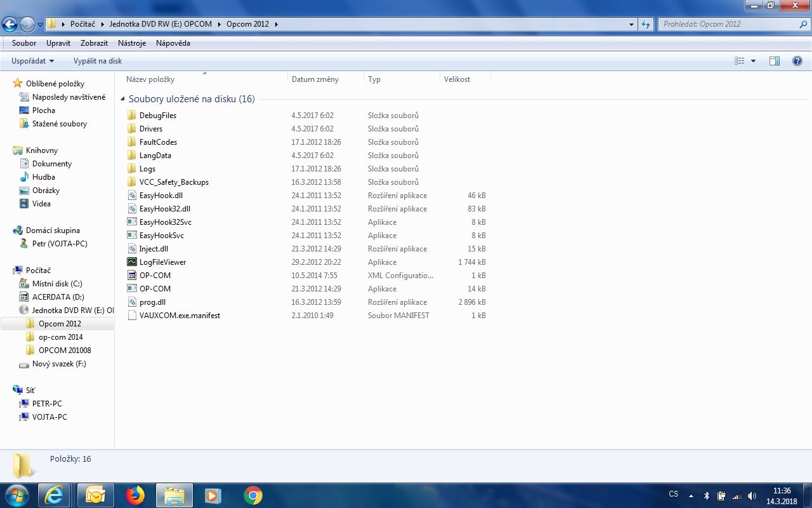
Task: Select the Drivers folder
Action: tap(151, 129)
